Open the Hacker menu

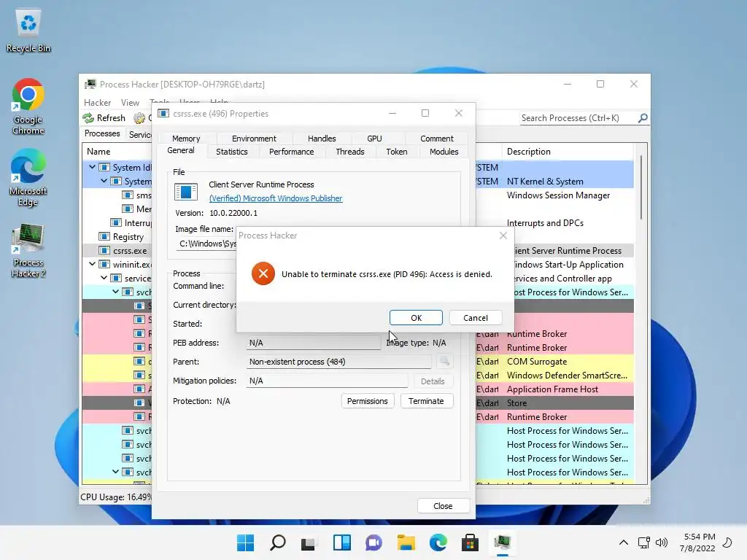click(x=97, y=102)
